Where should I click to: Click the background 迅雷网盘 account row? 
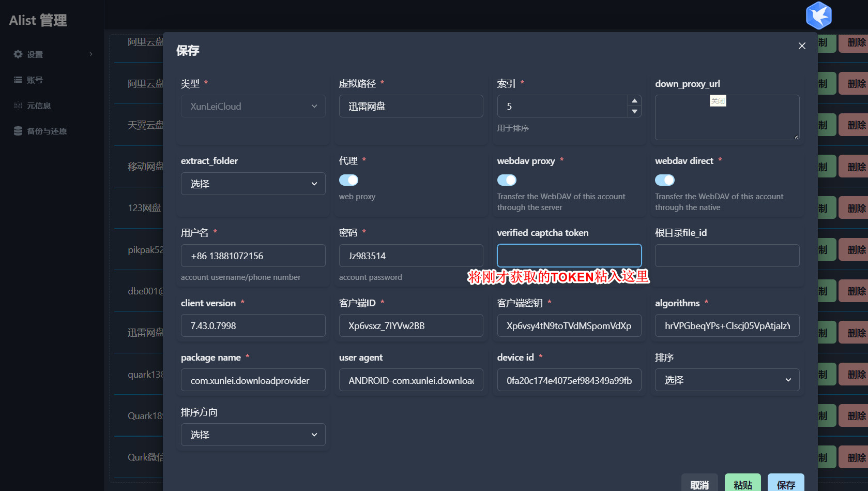tap(145, 333)
